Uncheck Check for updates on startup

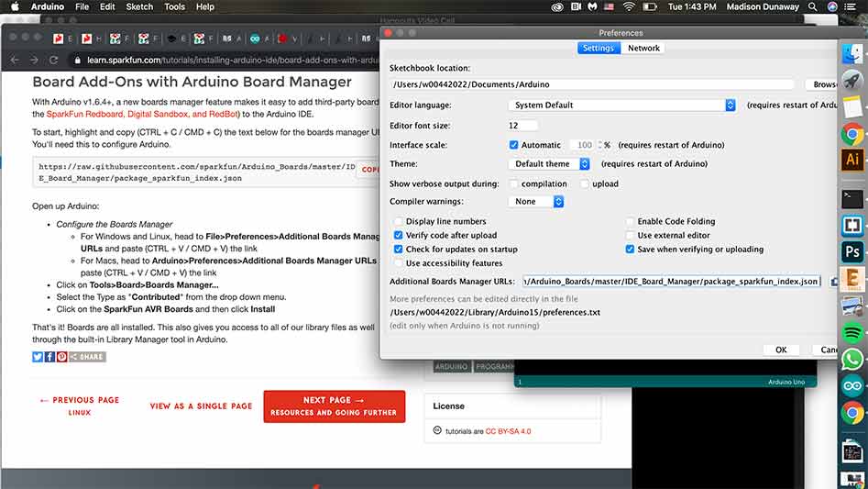pyautogui.click(x=398, y=250)
